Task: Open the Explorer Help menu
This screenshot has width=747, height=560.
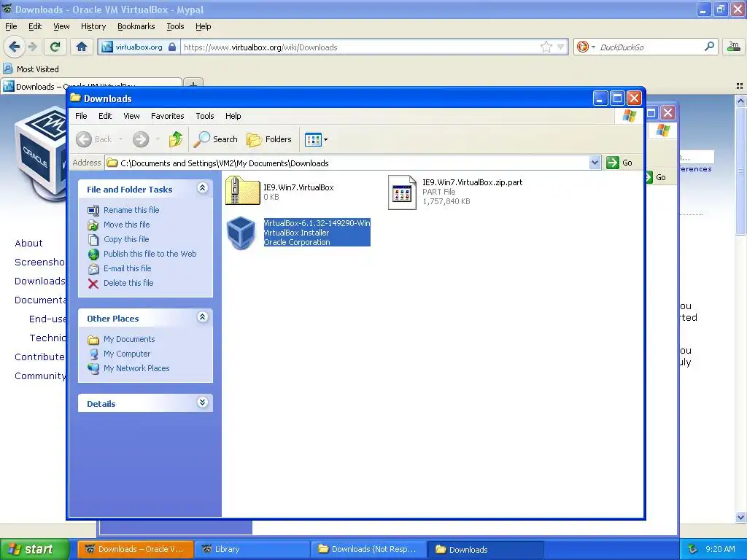Action: pyautogui.click(x=233, y=116)
